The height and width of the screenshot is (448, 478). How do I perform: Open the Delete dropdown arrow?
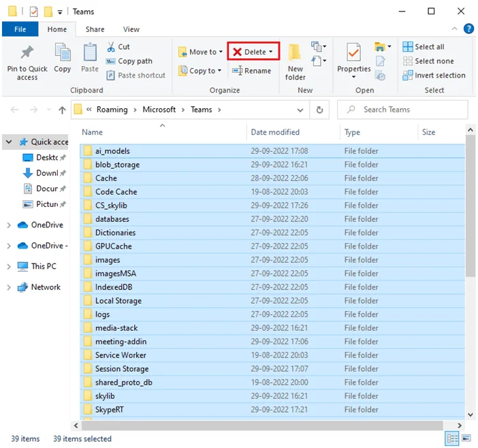[271, 52]
